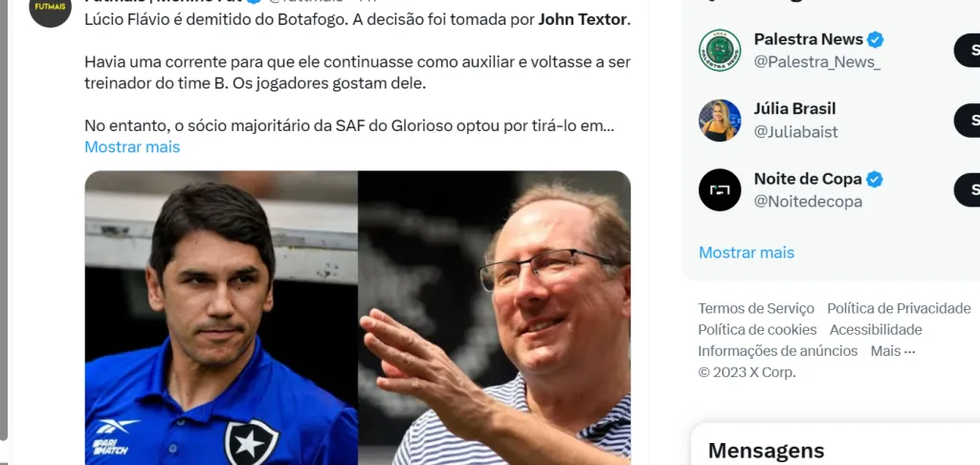View the photo of man wearing glasses
980x465 pixels.
tap(495, 318)
